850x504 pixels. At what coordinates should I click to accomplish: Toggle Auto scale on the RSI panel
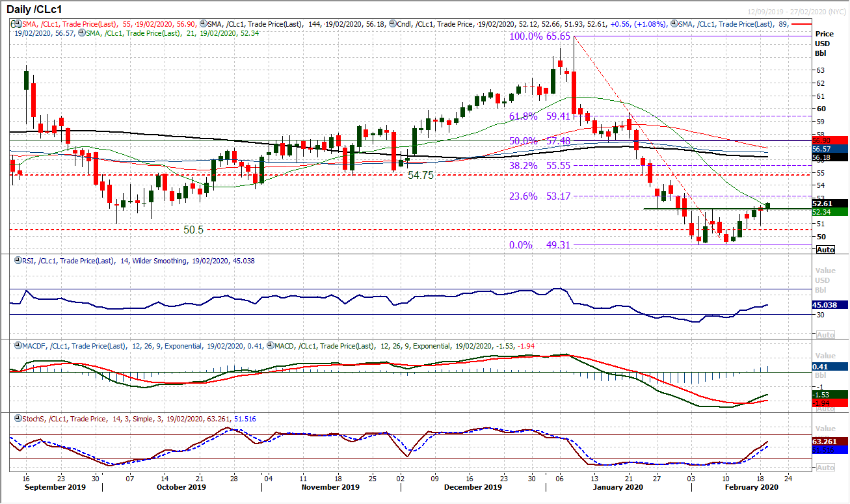[825, 335]
